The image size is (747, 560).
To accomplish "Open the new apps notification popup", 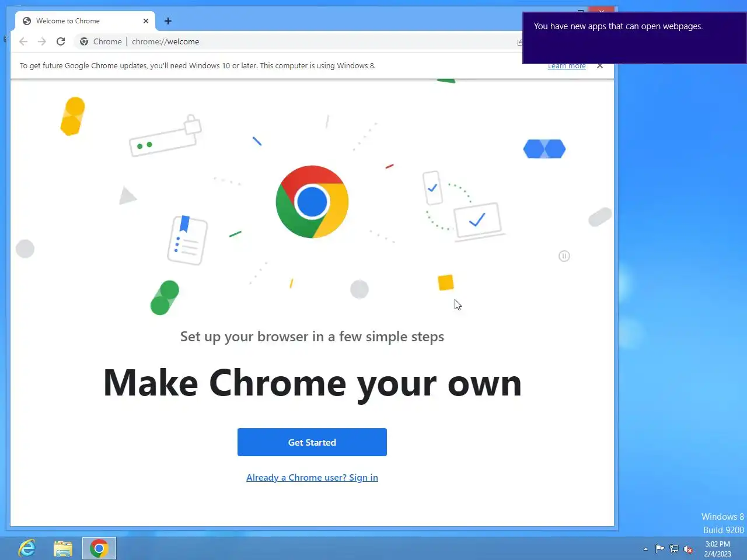I will click(634, 38).
